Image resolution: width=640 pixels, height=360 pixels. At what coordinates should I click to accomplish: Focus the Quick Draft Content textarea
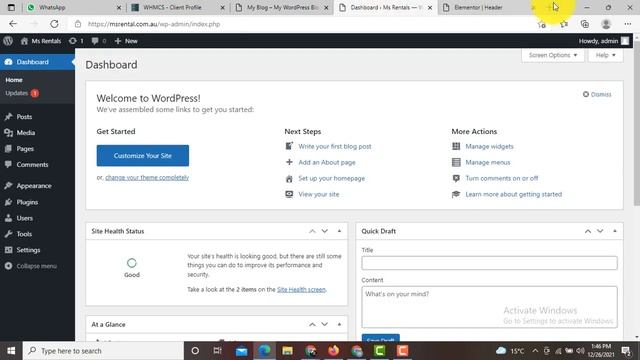pyautogui.click(x=489, y=307)
